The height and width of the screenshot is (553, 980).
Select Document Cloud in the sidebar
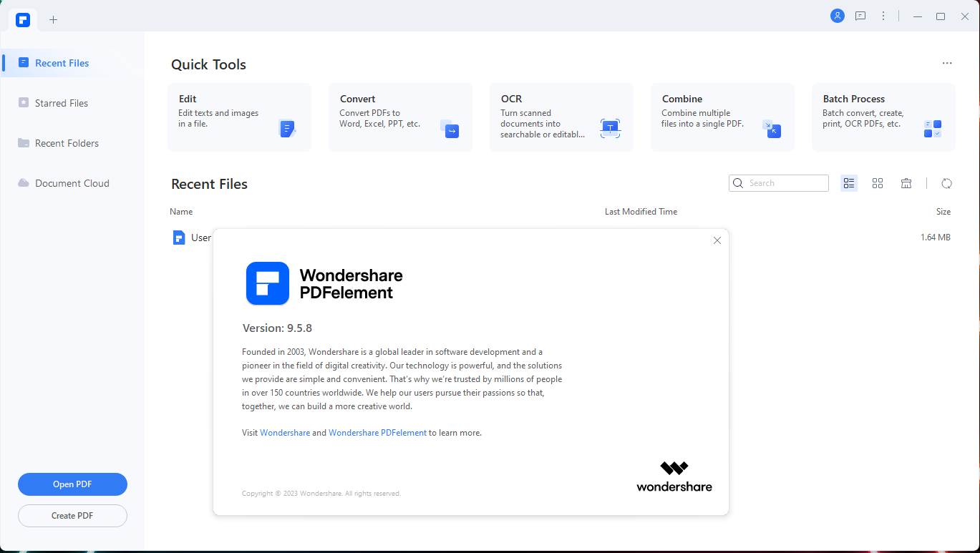tap(72, 183)
